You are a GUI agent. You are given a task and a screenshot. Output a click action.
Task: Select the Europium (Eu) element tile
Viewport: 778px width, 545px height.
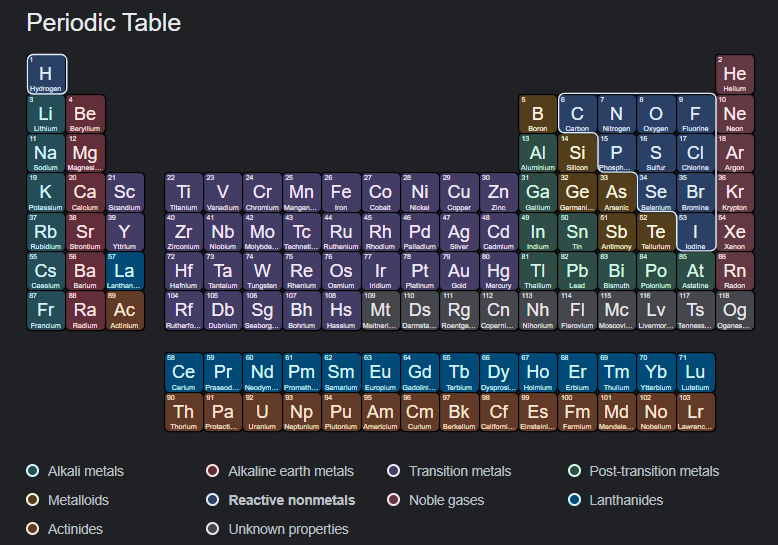[380, 373]
